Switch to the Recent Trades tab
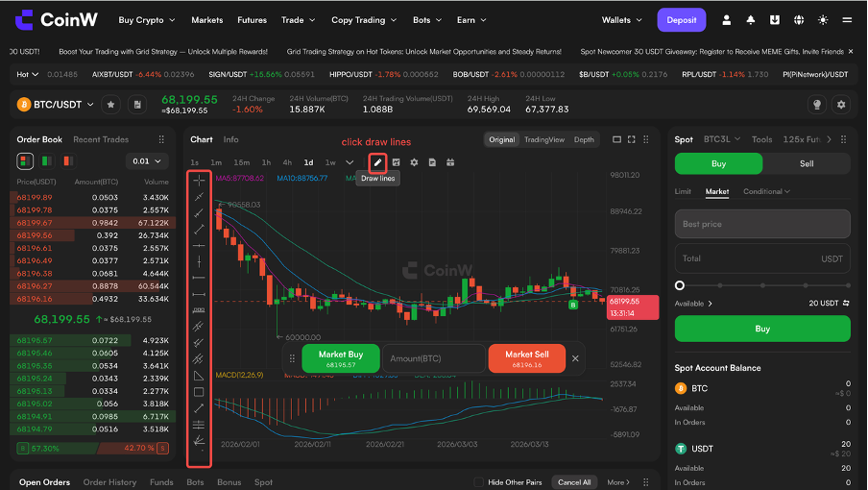The width and height of the screenshot is (868, 490). [x=101, y=139]
